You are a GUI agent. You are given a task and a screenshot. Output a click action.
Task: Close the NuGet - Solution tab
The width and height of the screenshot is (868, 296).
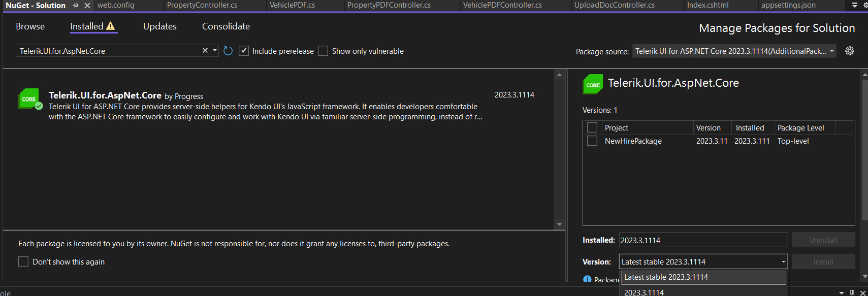click(x=87, y=5)
